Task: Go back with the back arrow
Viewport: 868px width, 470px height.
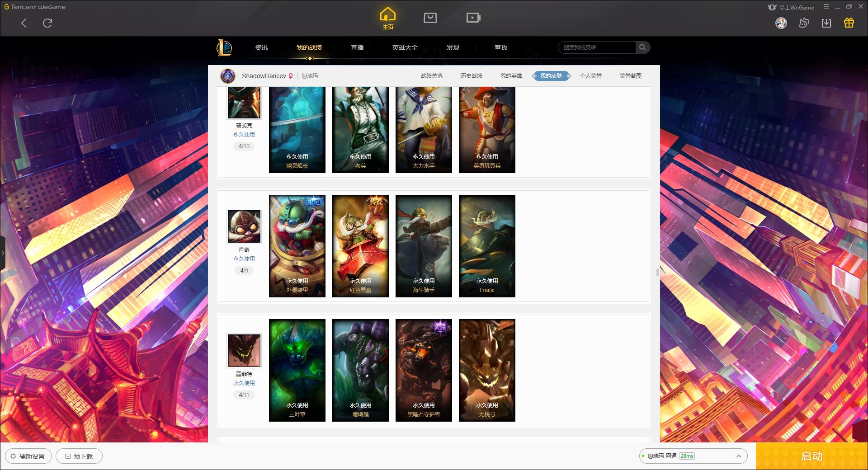Action: 24,23
